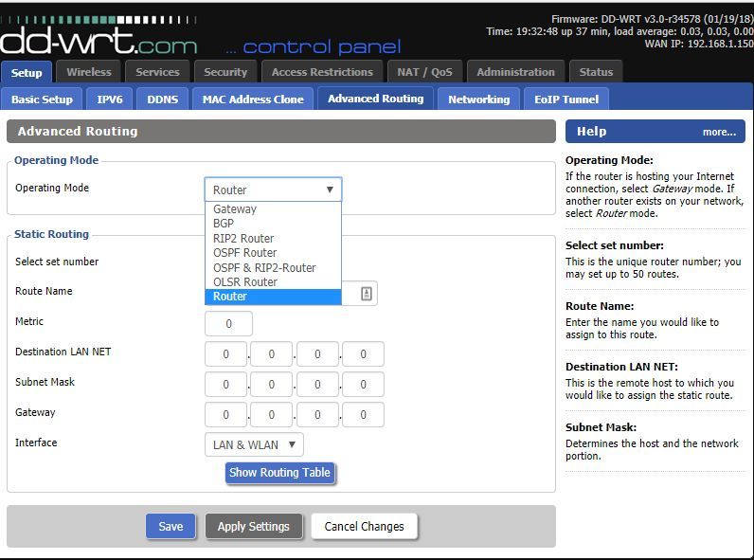754x560 pixels.
Task: Click the Firmware: DD-WRT v3.0-r34578 text
Action: (652, 19)
